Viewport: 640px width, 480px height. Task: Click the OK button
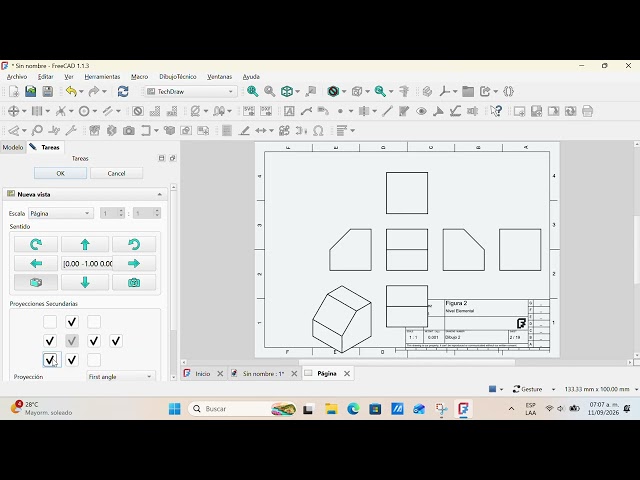coord(60,173)
